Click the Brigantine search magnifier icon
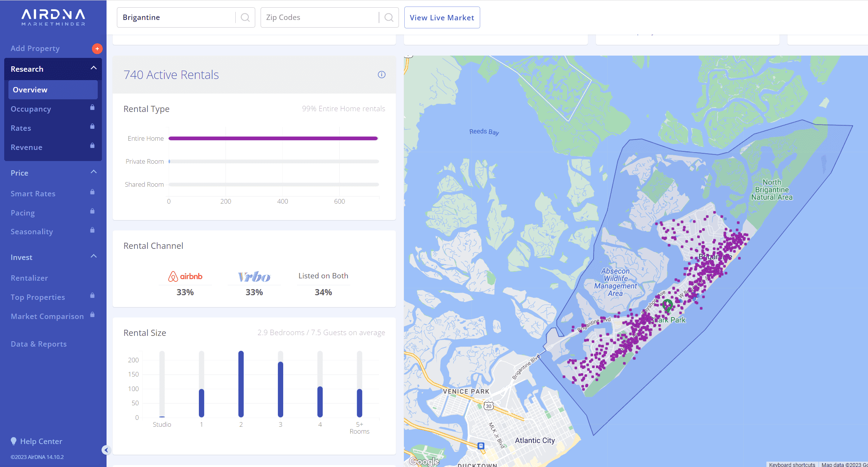The width and height of the screenshot is (868, 467). point(245,18)
